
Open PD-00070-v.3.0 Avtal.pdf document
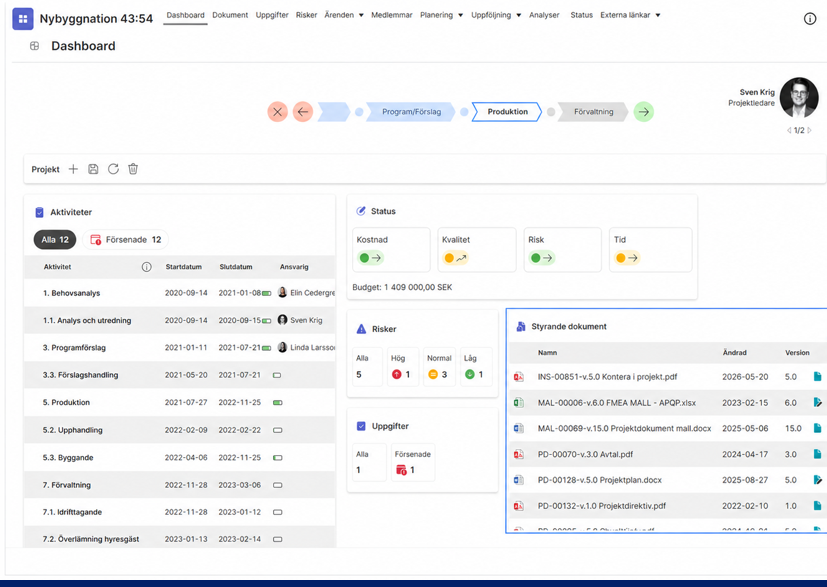(x=585, y=454)
